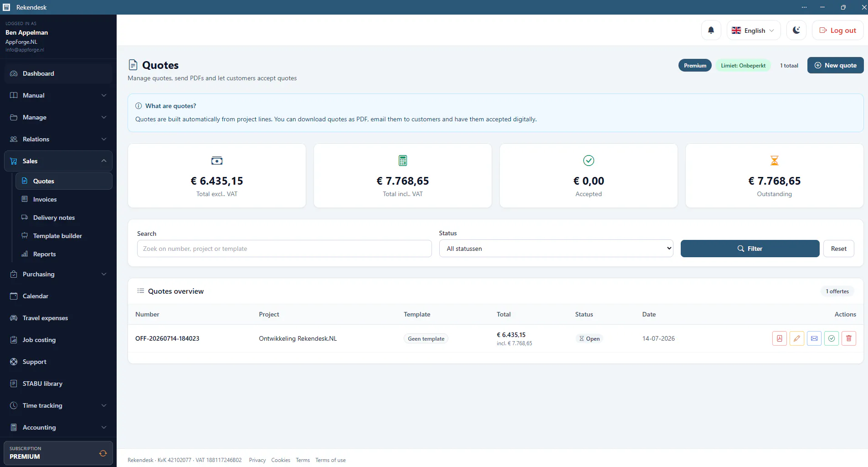
Task: Open Delivery notes under Sales
Action: tap(64, 218)
